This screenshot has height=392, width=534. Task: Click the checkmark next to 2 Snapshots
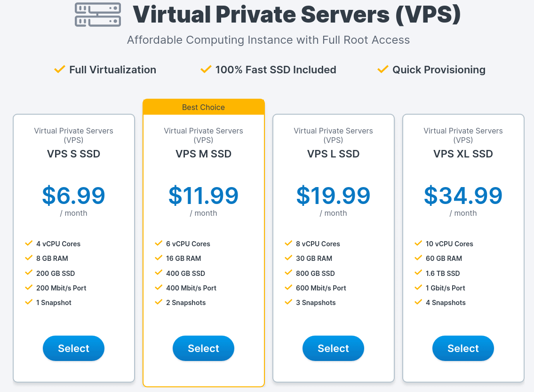point(159,302)
